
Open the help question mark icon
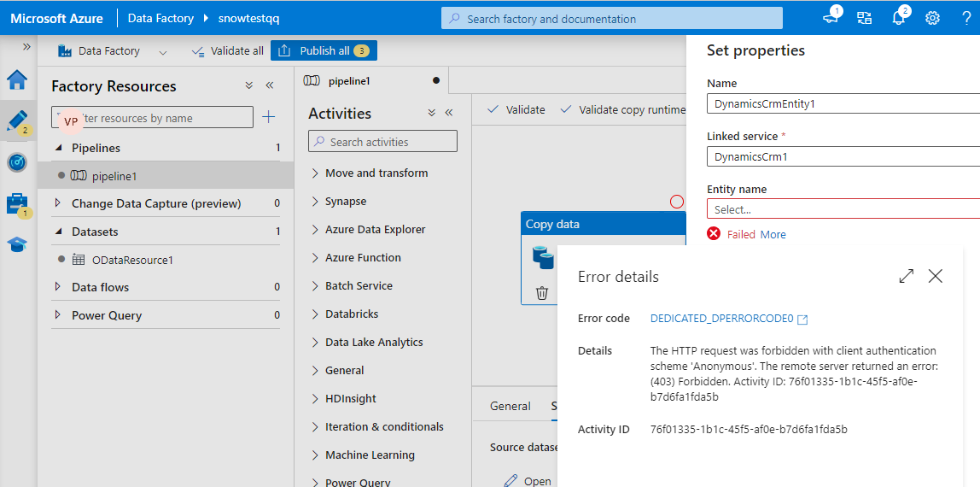(966, 18)
